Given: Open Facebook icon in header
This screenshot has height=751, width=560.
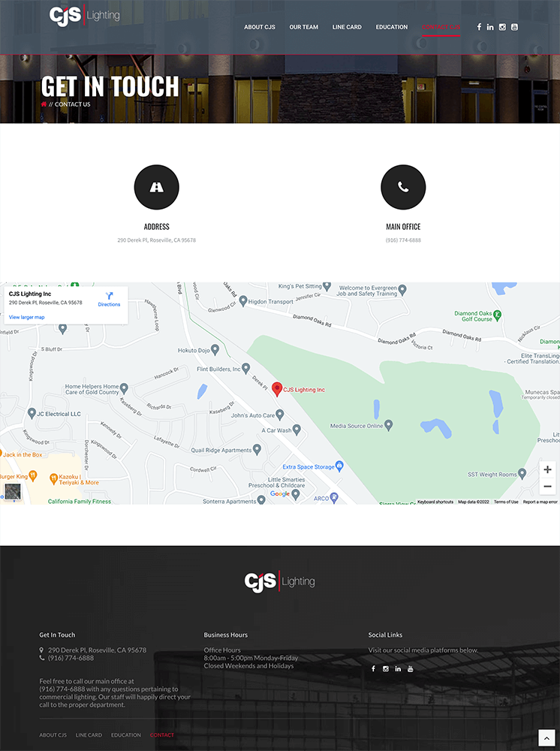Looking at the screenshot, I should 479,27.
